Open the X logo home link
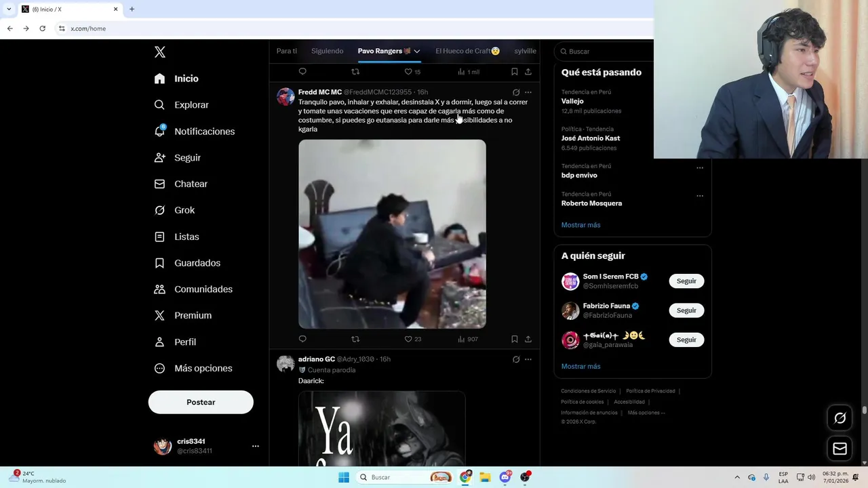Viewport: 868px width, 488px height. (159, 52)
